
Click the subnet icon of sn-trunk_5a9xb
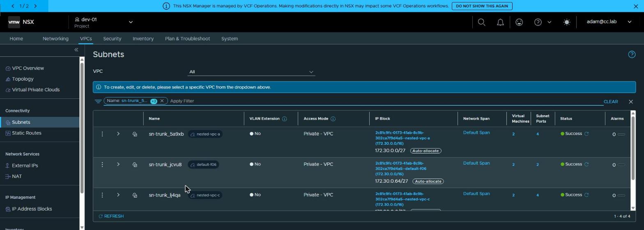point(135,134)
